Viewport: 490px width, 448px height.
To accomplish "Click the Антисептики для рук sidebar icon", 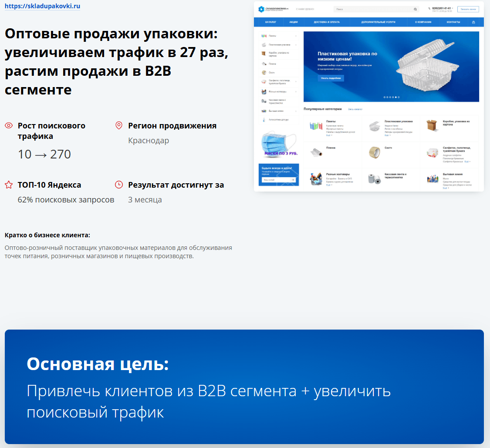I will click(x=264, y=121).
